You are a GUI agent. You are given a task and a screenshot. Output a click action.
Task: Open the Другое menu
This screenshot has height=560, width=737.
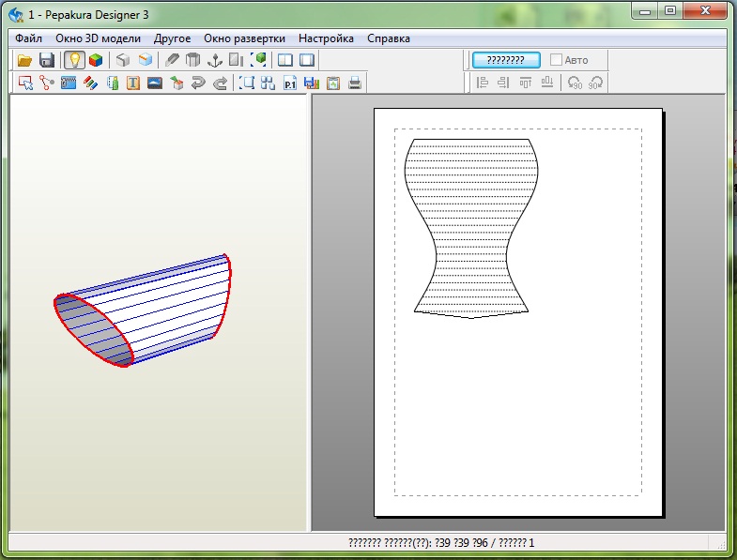pos(172,38)
